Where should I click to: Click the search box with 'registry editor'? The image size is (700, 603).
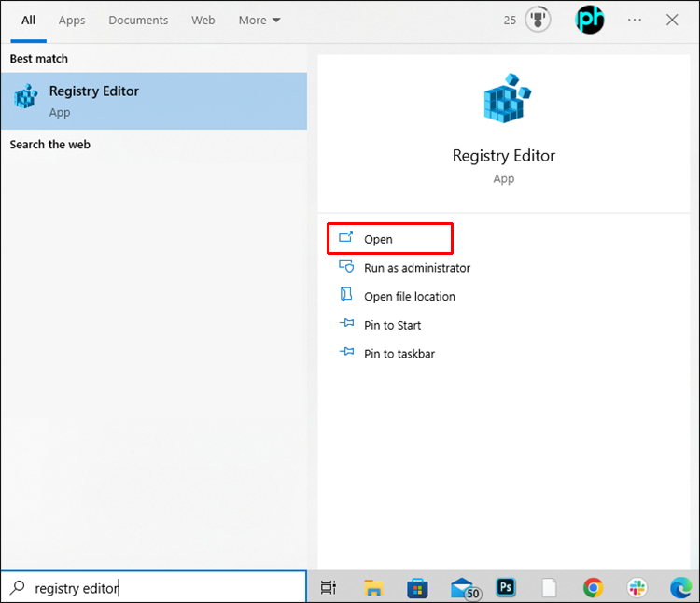(x=154, y=588)
